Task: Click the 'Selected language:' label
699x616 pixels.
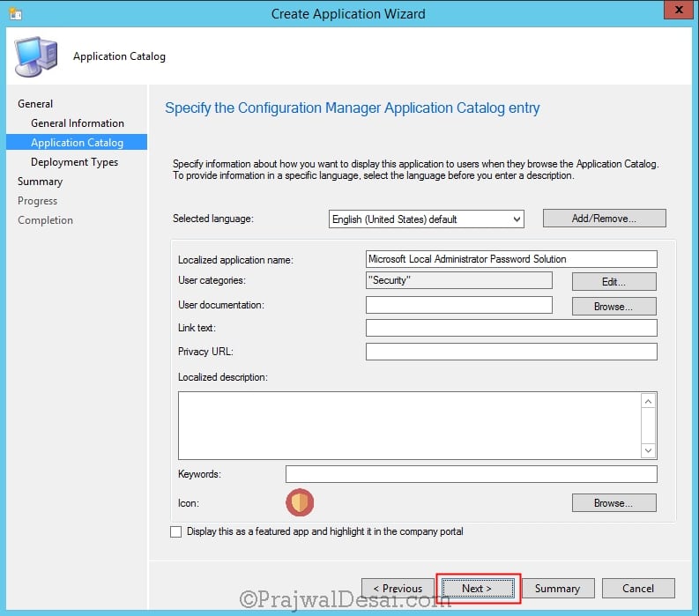Action: (213, 219)
